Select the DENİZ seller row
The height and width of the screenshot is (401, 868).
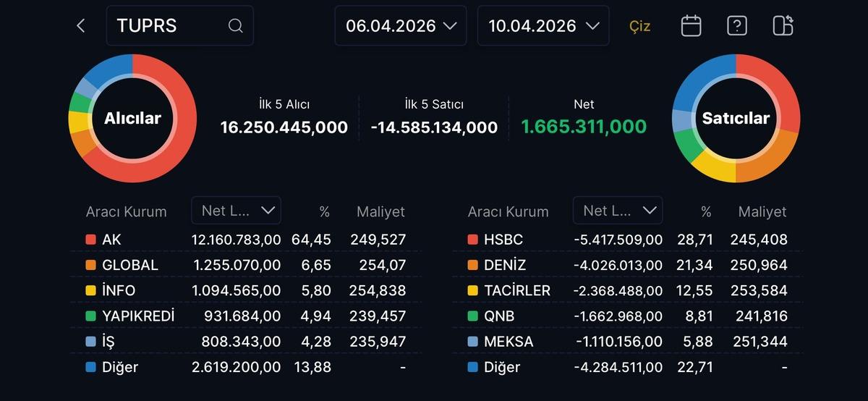[627, 265]
